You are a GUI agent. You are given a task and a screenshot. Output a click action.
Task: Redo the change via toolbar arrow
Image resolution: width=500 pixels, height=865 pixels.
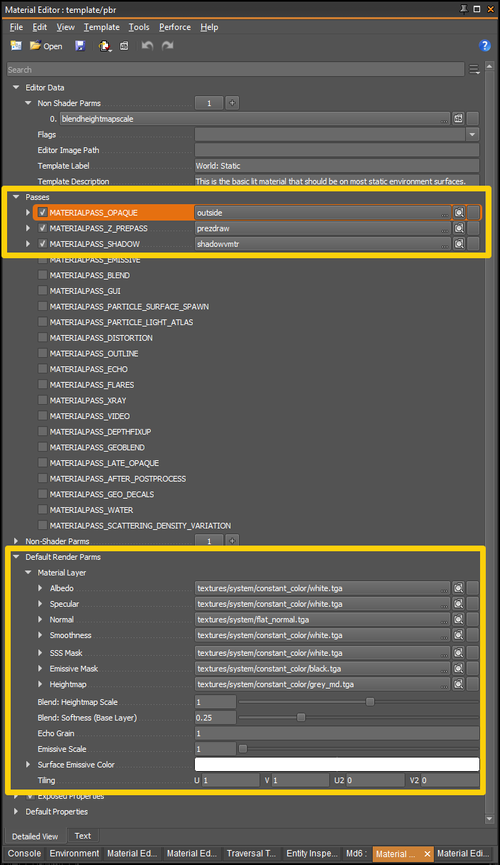point(167,46)
